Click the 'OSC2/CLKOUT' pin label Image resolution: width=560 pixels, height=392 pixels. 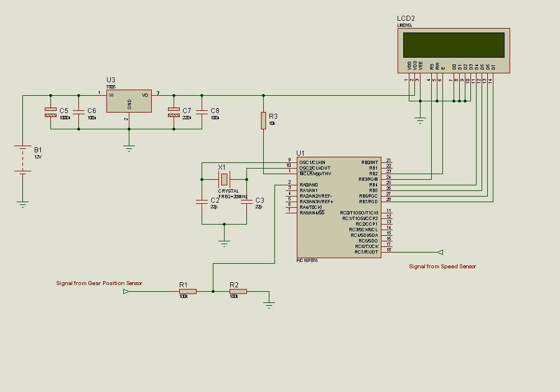315,168
